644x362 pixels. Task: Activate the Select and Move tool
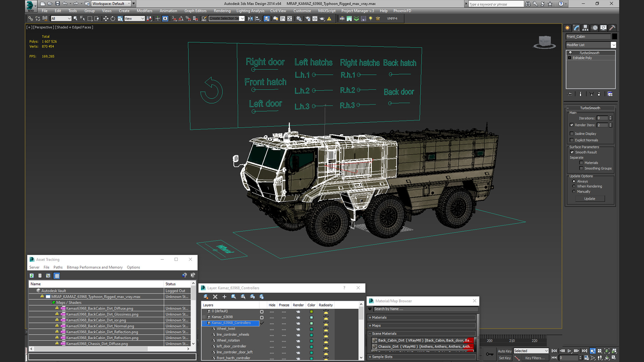[x=106, y=18]
